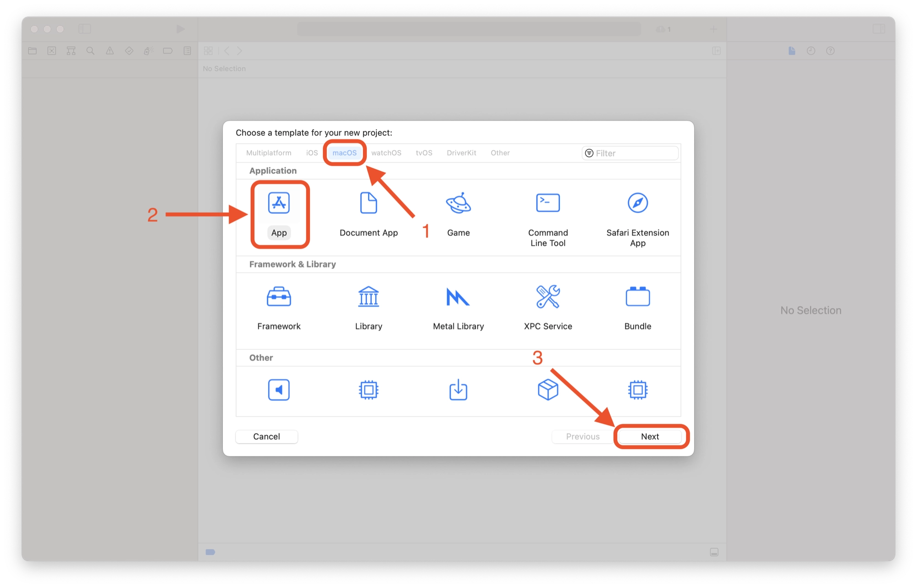Select the download-arrow installer template icon
The image size is (917, 588).
tap(458, 390)
